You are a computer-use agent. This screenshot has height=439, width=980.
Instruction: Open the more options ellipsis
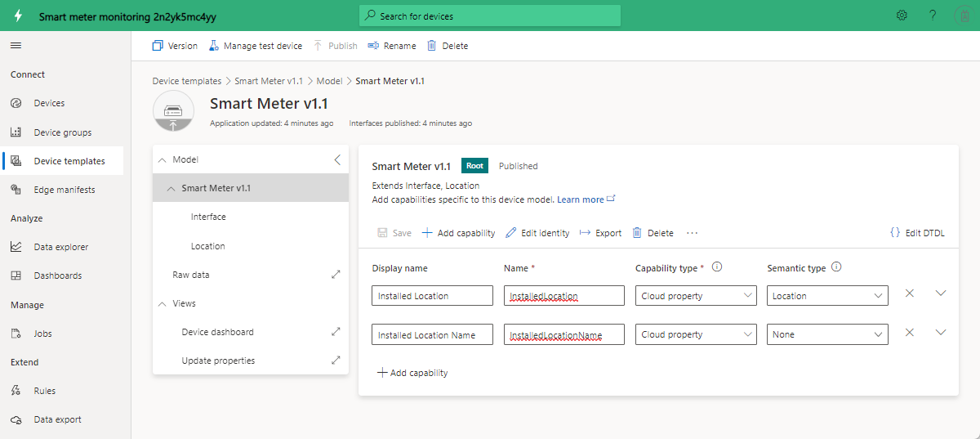click(693, 233)
